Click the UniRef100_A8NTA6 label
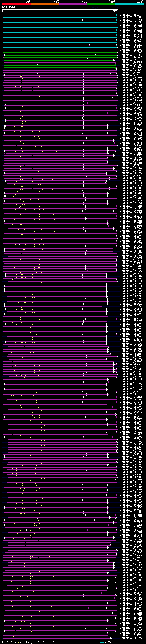The image size is (146, 644). (x=131, y=354)
